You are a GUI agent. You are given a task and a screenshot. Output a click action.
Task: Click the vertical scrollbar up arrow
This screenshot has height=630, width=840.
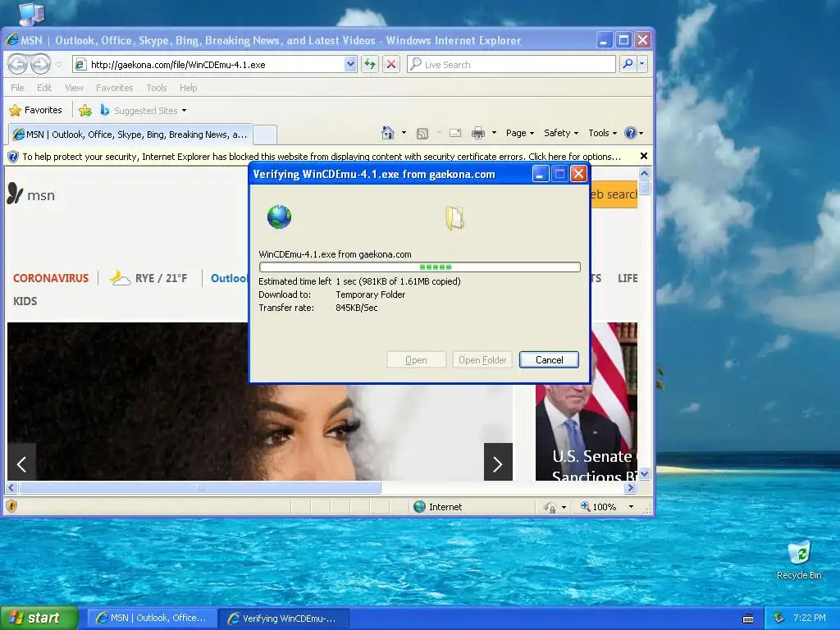(x=645, y=174)
